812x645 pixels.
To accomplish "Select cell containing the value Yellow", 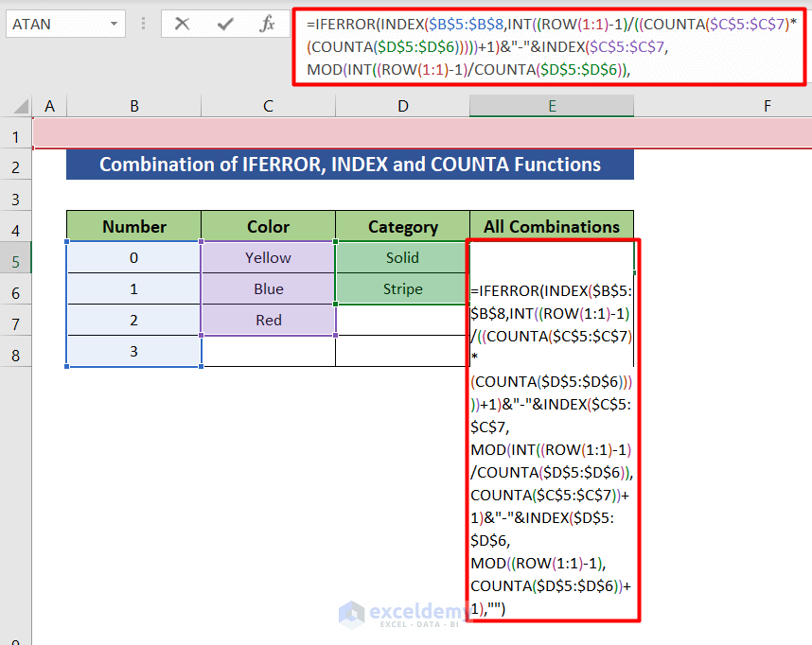I will pyautogui.click(x=268, y=257).
